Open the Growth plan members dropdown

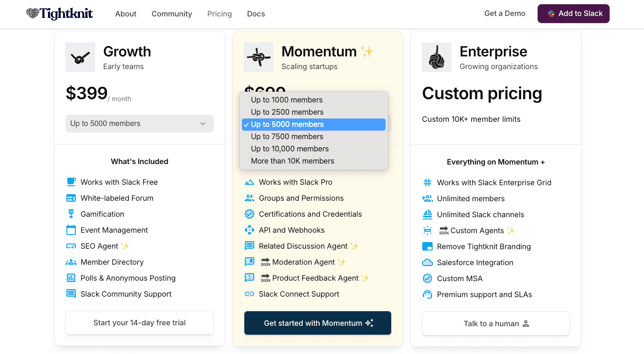click(x=139, y=124)
